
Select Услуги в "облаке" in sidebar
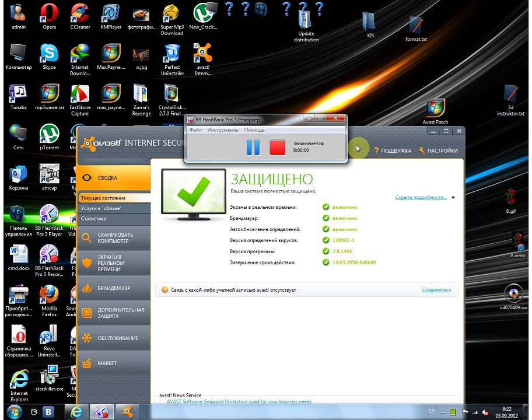114,208
